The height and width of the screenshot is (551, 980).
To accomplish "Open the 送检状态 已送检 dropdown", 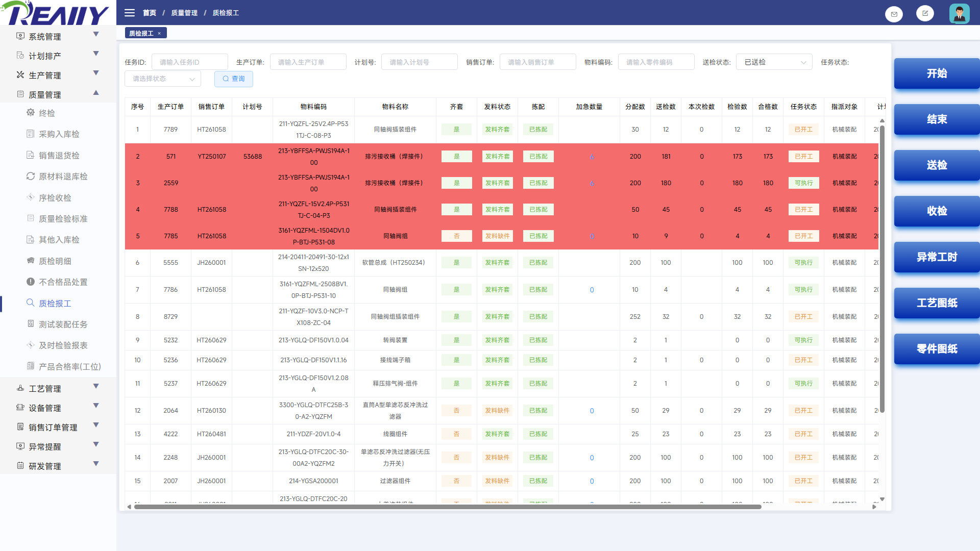I will 774,62.
